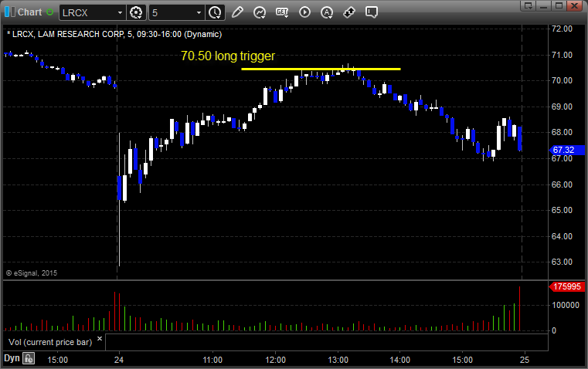Screen dimensions: 588x369
Task: Open the chart studies indicator menu
Action: (x=259, y=12)
